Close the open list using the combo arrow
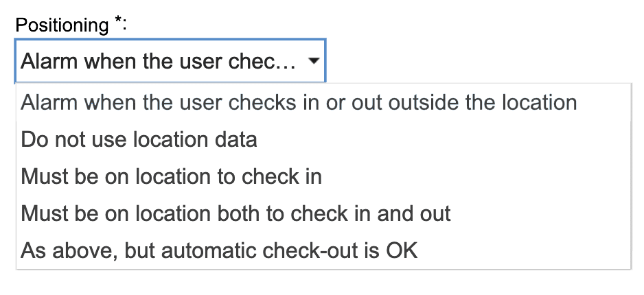Viewport: 644px width, 295px height. point(313,62)
